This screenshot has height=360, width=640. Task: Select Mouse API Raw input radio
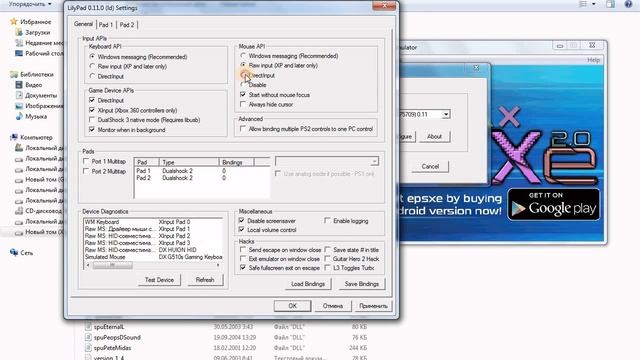[x=243, y=65]
